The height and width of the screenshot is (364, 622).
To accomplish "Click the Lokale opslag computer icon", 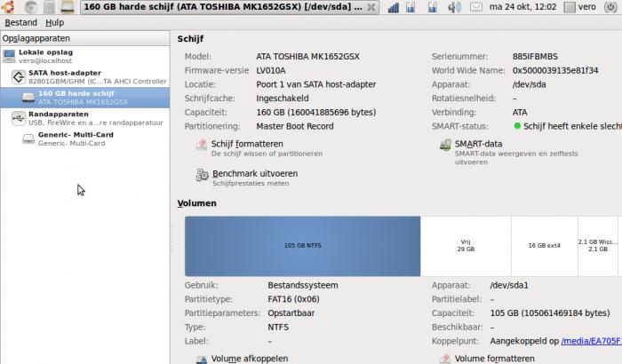I will pyautogui.click(x=9, y=56).
